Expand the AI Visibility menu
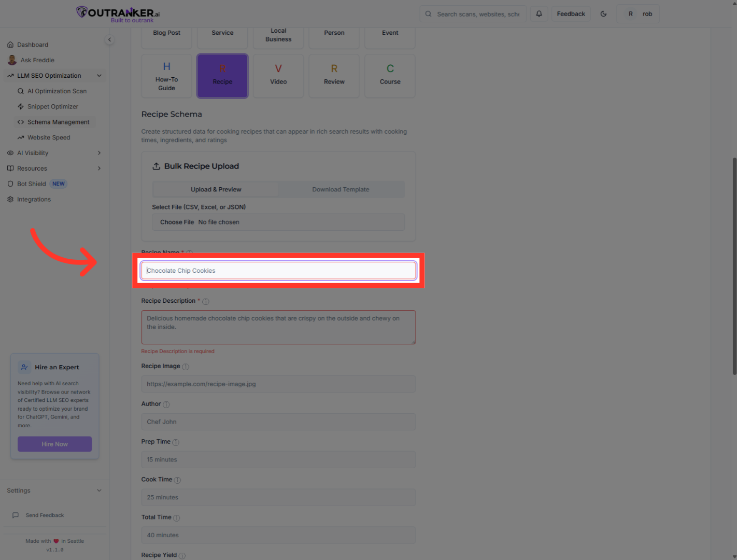Screen dimensions: 737x560 (99, 153)
